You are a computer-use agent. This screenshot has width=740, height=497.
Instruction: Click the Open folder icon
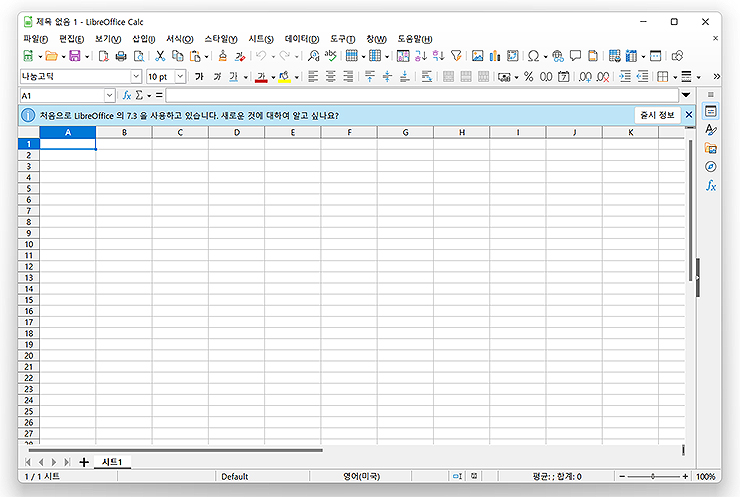(x=51, y=56)
